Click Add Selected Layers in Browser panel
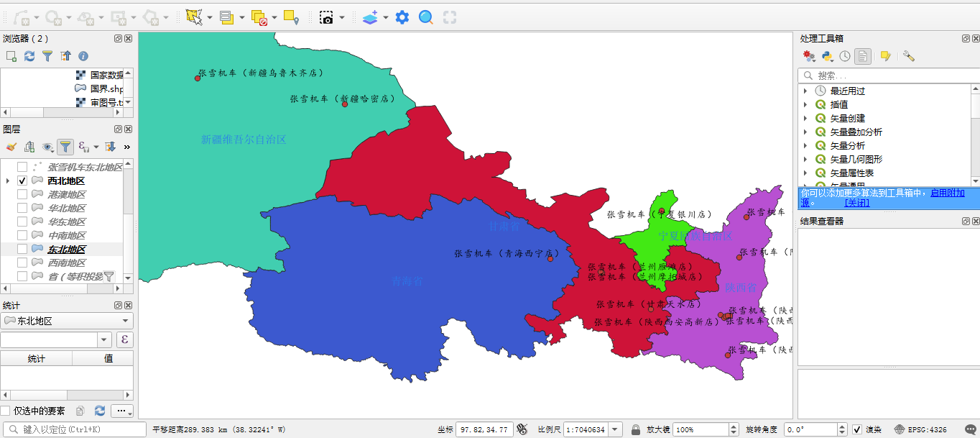Screen dimensions: 980x438 [x=11, y=55]
